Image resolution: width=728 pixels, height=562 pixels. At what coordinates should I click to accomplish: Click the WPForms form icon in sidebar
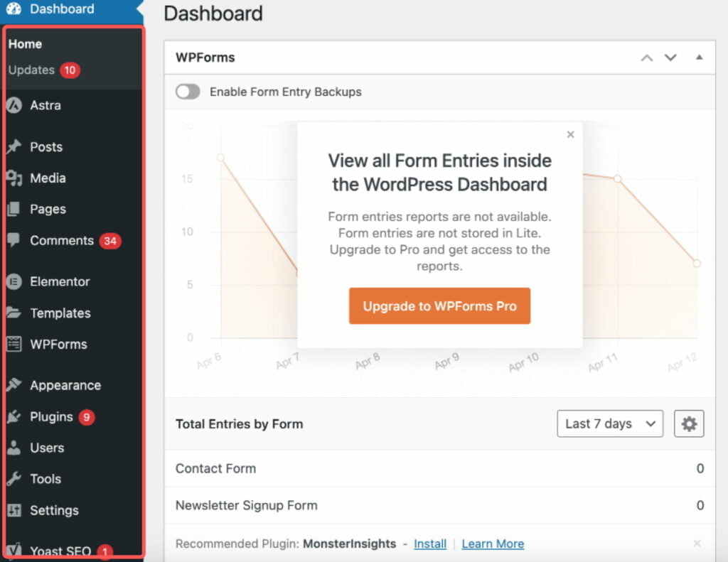14,344
